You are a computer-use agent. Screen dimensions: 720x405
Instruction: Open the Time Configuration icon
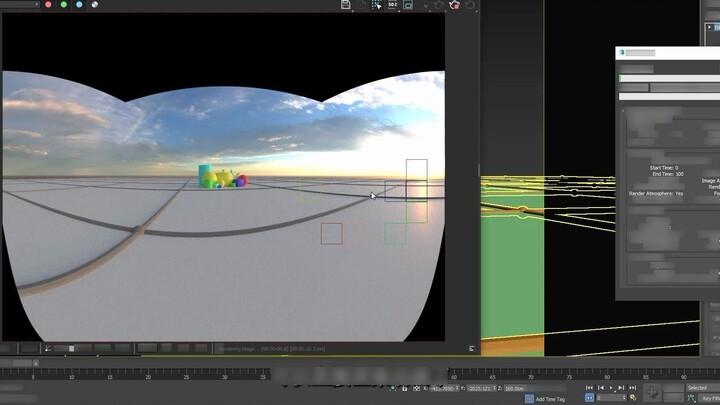click(633, 398)
